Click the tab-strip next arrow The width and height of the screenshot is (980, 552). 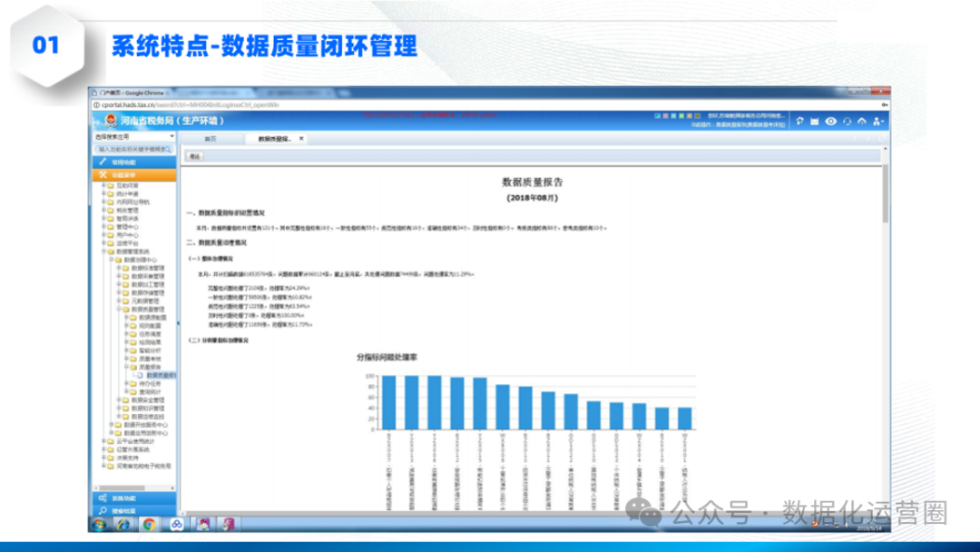[x=867, y=138]
